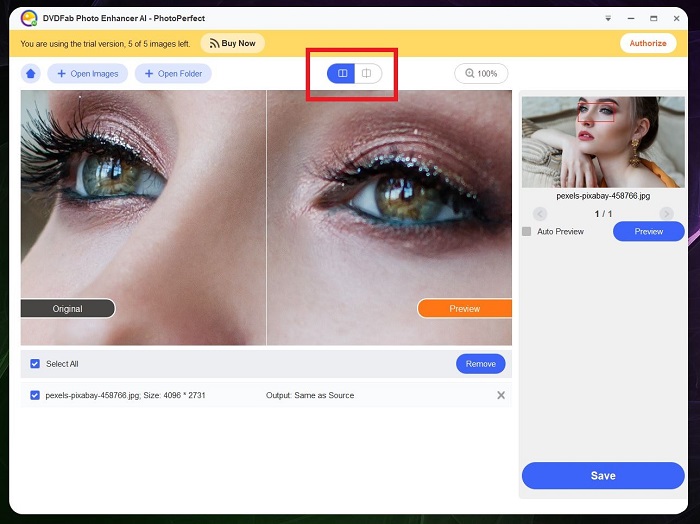Maximize the PhotoPerfect window
The height and width of the screenshot is (524, 700).
(x=654, y=18)
